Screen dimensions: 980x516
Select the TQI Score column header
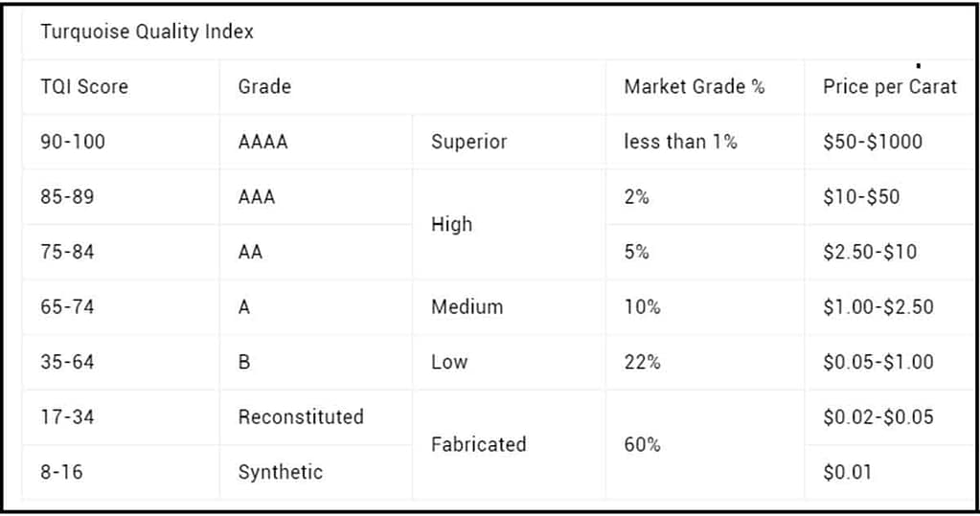(83, 86)
